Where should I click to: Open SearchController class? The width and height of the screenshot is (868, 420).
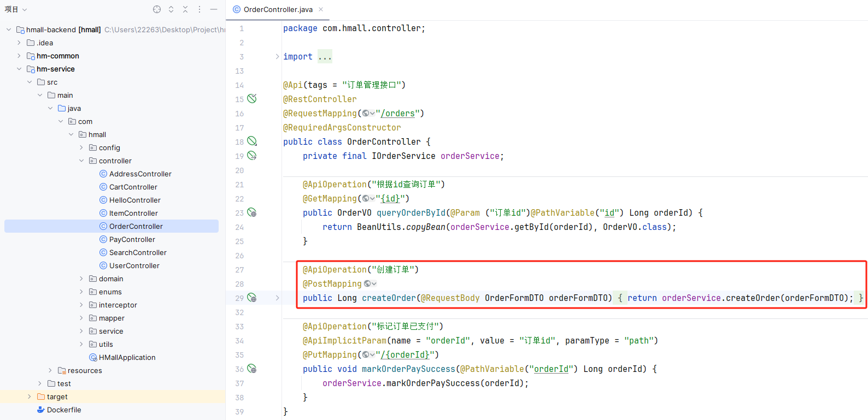point(138,252)
